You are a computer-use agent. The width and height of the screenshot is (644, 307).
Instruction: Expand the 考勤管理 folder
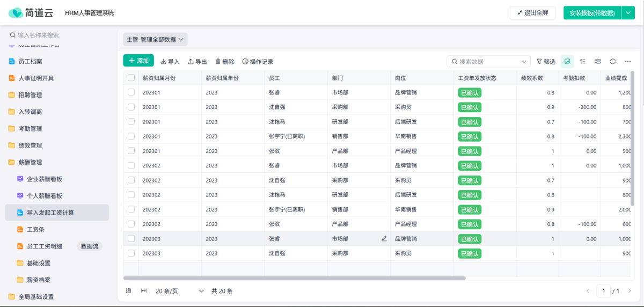(x=30, y=129)
